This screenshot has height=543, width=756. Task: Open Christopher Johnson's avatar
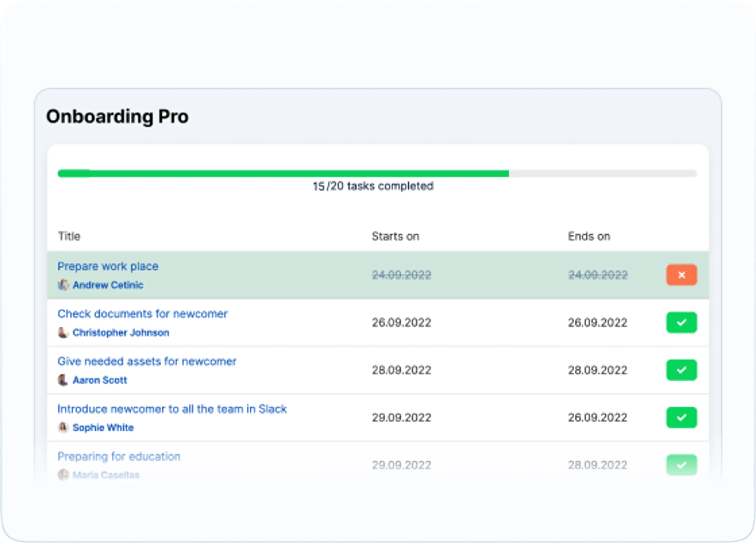coord(63,333)
